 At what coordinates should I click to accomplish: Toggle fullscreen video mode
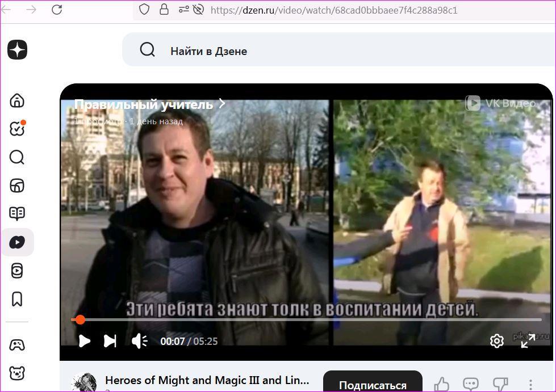528,341
